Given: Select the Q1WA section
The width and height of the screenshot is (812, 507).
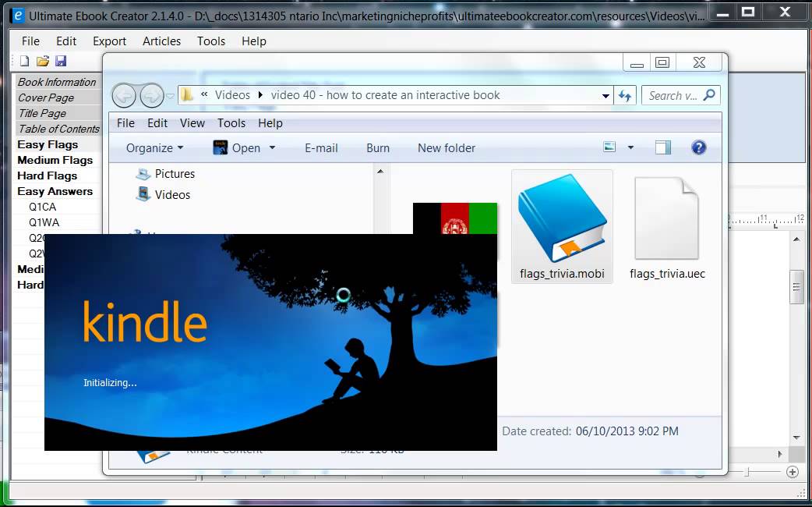Looking at the screenshot, I should click(44, 222).
